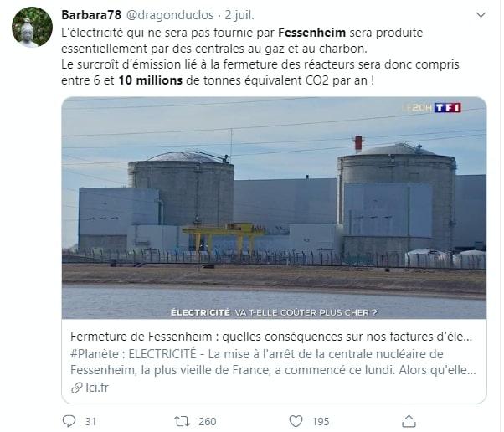Click the 2 juil. timestamp
The height and width of the screenshot is (432, 504).
coord(239,15)
